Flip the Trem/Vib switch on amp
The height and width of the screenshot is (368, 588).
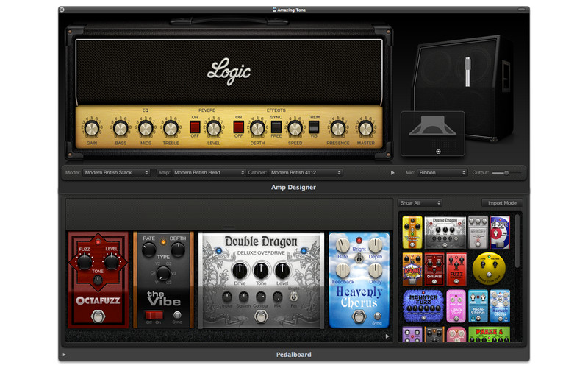point(314,127)
